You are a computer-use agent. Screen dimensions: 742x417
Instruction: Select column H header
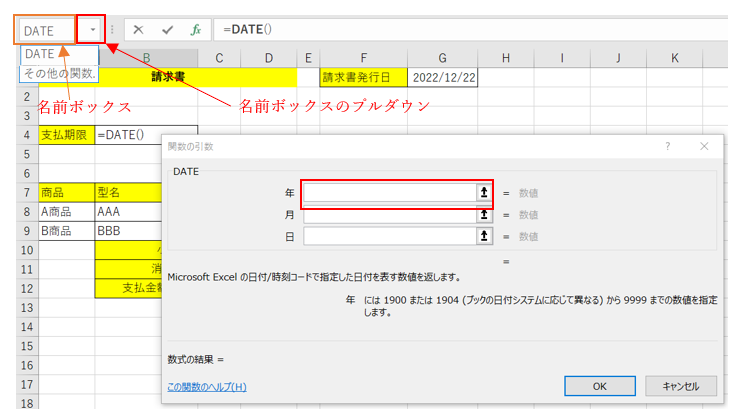pyautogui.click(x=507, y=57)
